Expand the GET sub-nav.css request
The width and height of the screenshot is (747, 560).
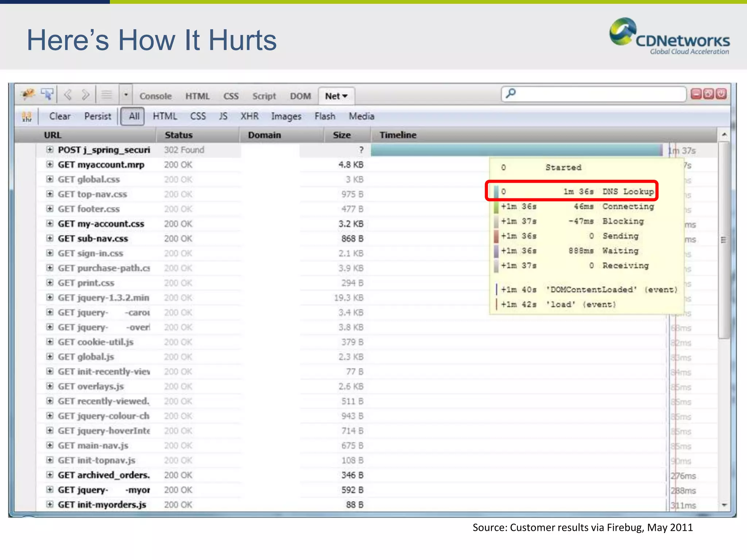50,238
